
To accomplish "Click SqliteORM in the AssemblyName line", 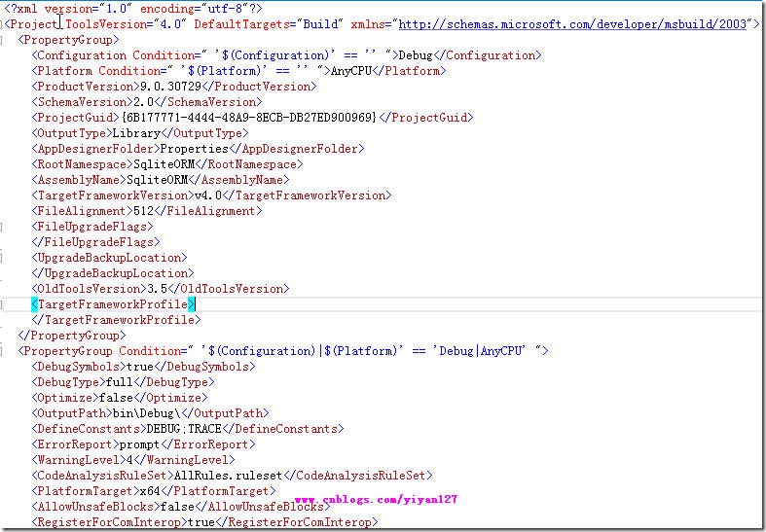I will 157,180.
